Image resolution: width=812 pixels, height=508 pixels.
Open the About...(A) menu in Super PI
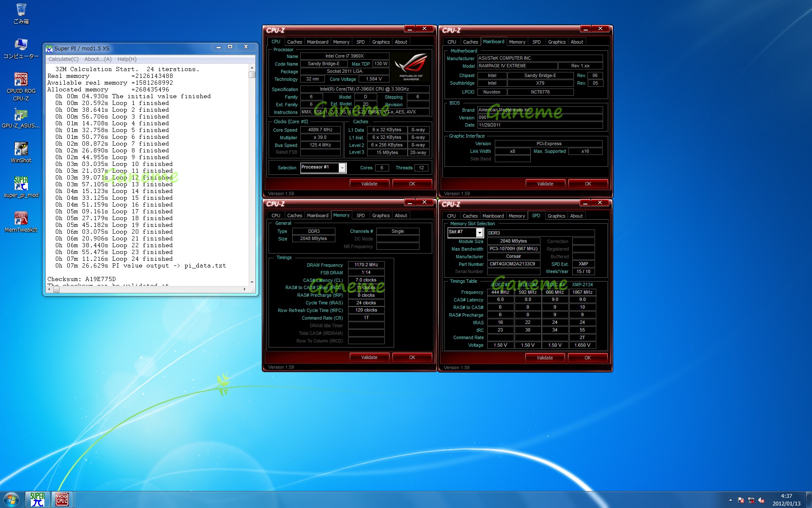(98, 59)
